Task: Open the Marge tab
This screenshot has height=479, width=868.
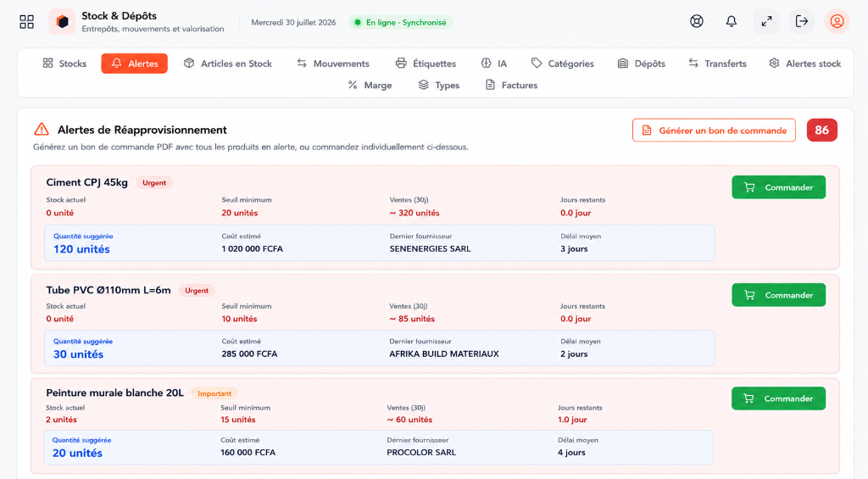Action: coord(370,86)
